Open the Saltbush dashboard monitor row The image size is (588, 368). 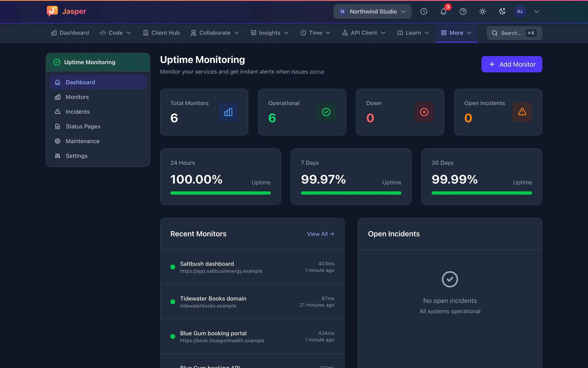click(252, 267)
